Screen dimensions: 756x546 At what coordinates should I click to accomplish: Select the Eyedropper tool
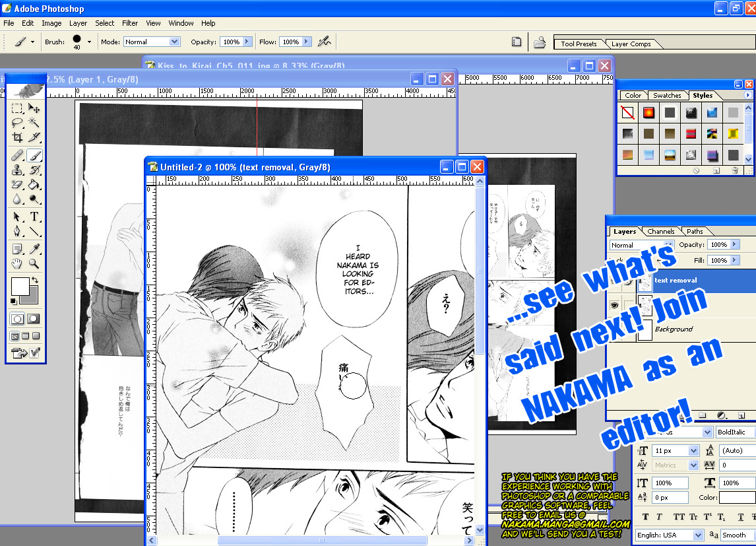coord(34,249)
